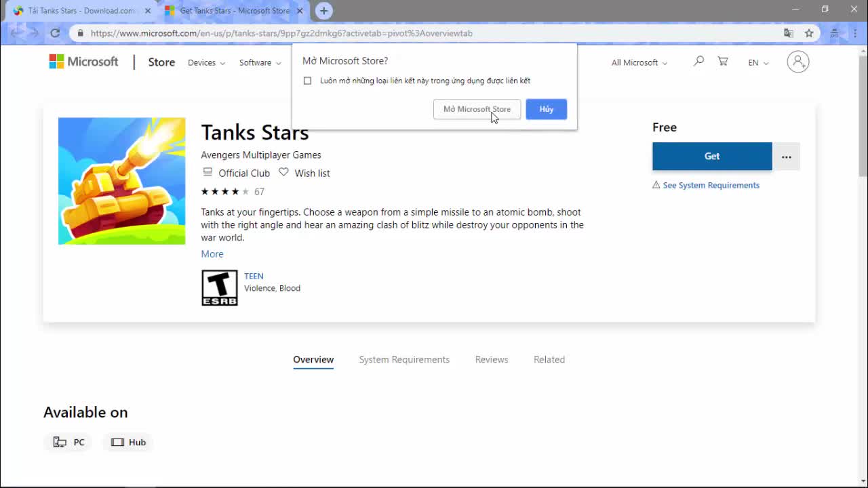Select the Get Tanks Stars browser tab
This screenshot has width=868, height=488.
[x=235, y=11]
